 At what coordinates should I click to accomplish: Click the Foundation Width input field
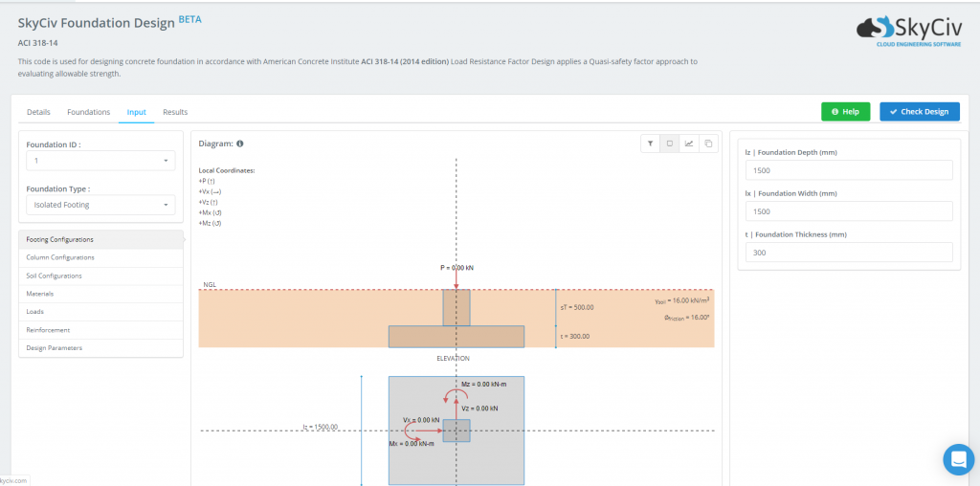849,211
